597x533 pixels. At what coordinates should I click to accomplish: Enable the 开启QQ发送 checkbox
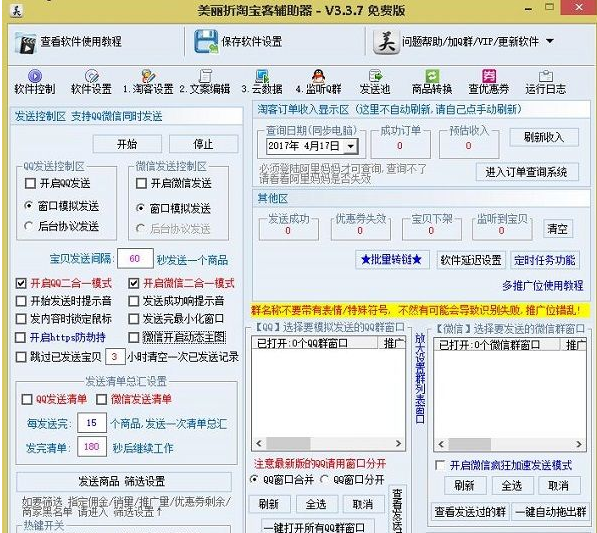tap(30, 183)
